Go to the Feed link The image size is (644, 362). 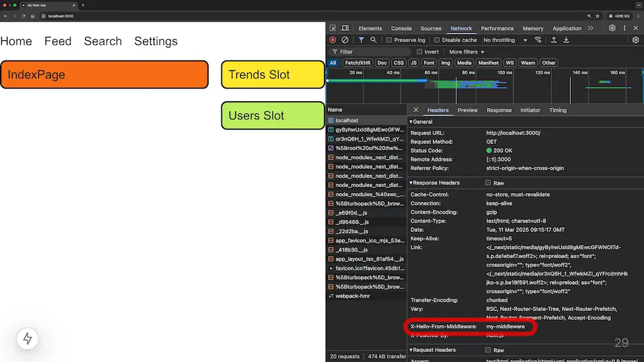(58, 42)
